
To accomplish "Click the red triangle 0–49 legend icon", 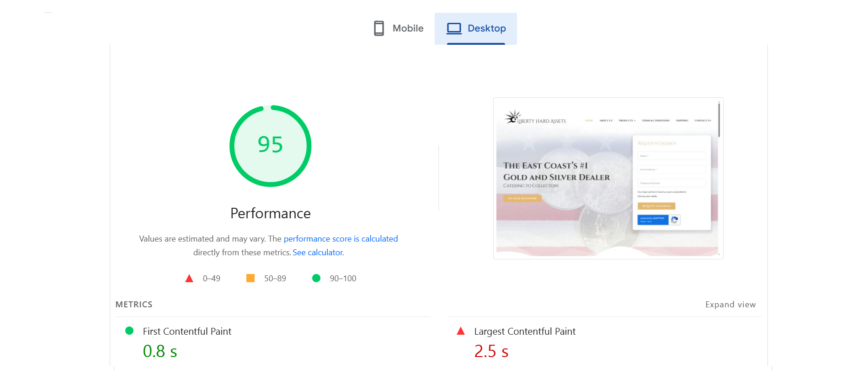I will pyautogui.click(x=189, y=279).
